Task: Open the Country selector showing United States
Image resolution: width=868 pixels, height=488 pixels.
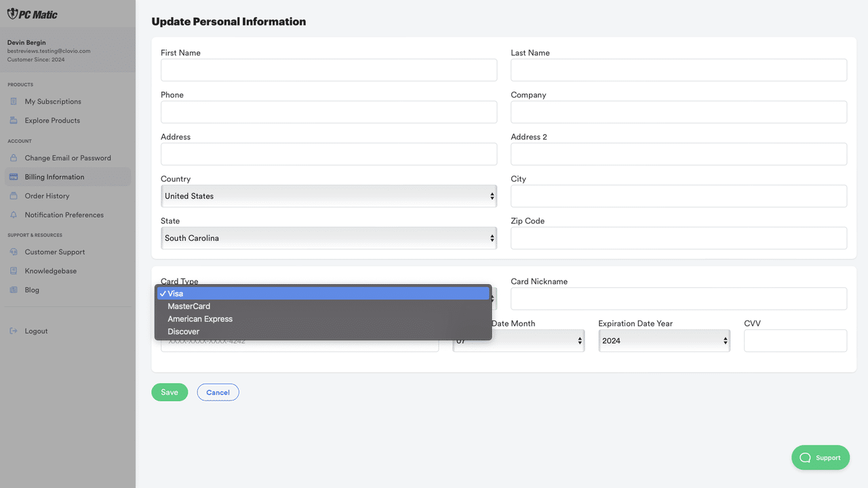Action: pos(329,196)
